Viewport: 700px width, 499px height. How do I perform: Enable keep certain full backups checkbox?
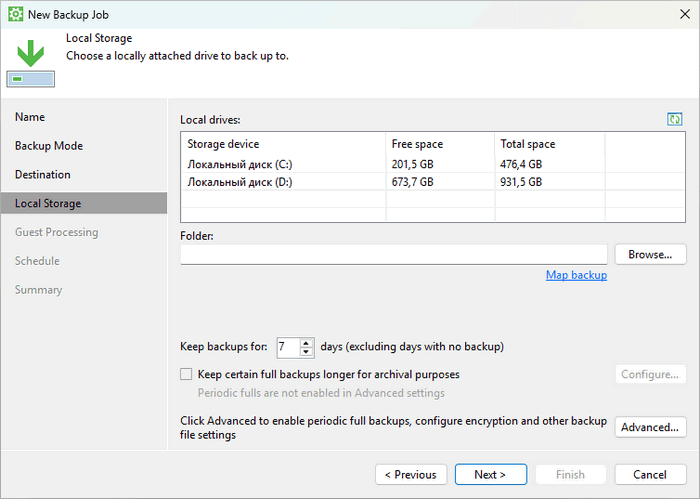coord(186,374)
